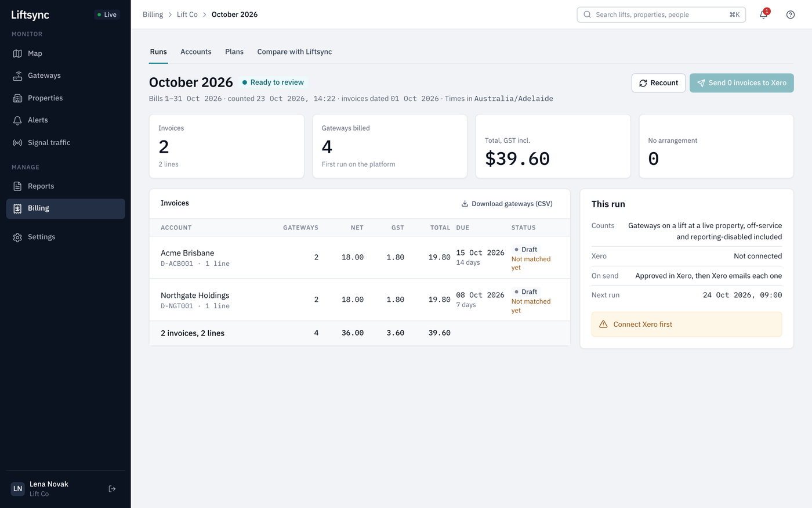Click the Connect Xero warning triangle icon

pyautogui.click(x=603, y=325)
